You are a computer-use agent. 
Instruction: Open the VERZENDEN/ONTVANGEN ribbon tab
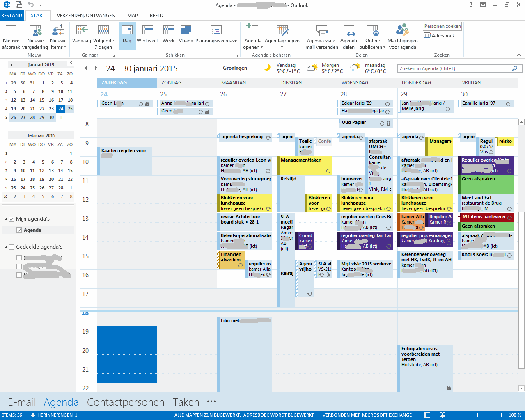pos(86,16)
